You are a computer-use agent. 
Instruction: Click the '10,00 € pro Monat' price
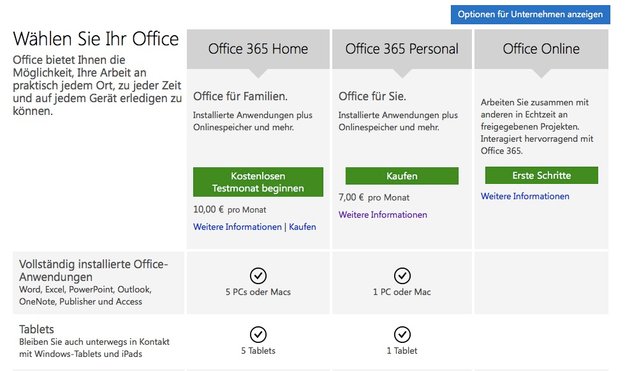[x=230, y=210]
